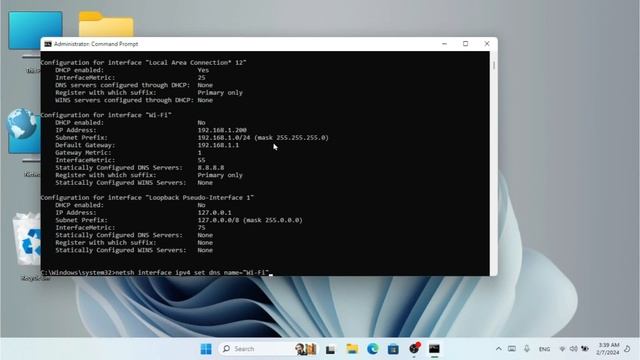Select the Command Prompt taskbar icon

[434, 349]
